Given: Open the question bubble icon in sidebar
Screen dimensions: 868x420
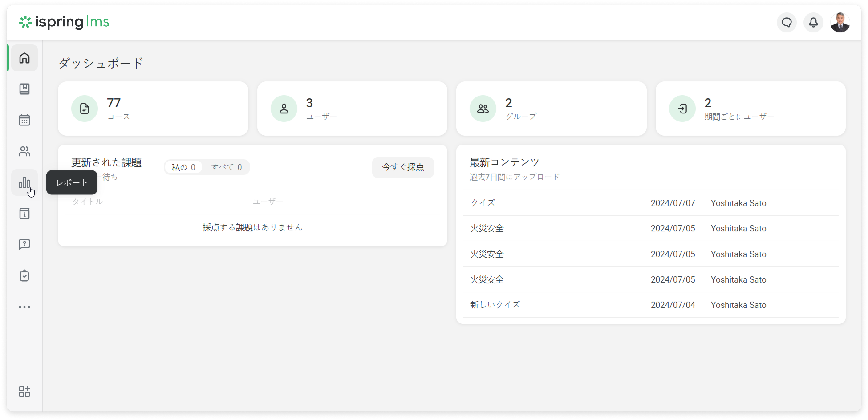Looking at the screenshot, I should click(x=24, y=244).
